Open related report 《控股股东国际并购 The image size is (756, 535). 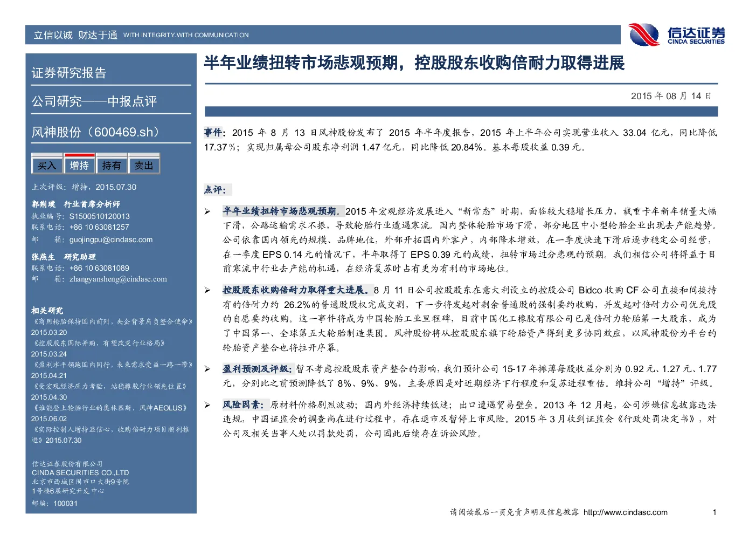(98, 343)
